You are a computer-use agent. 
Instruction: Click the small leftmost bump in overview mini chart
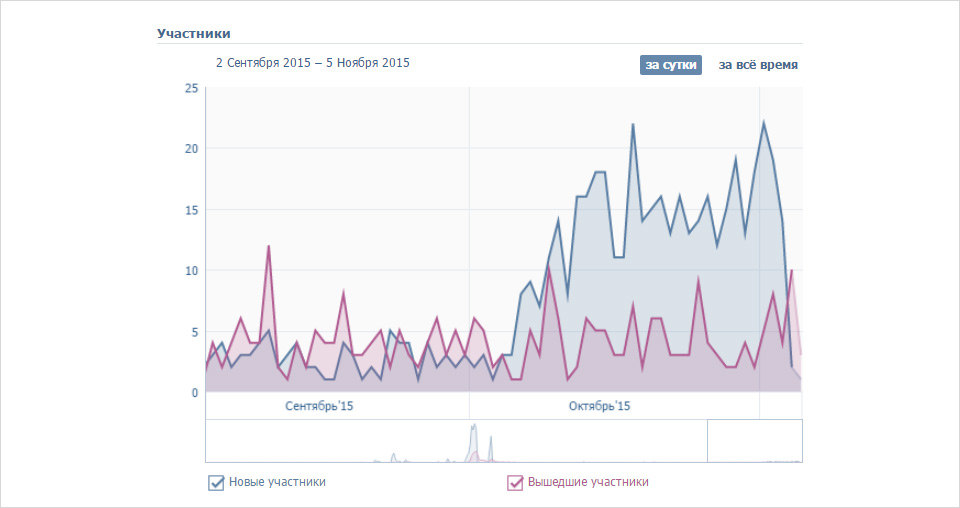[x=393, y=456]
